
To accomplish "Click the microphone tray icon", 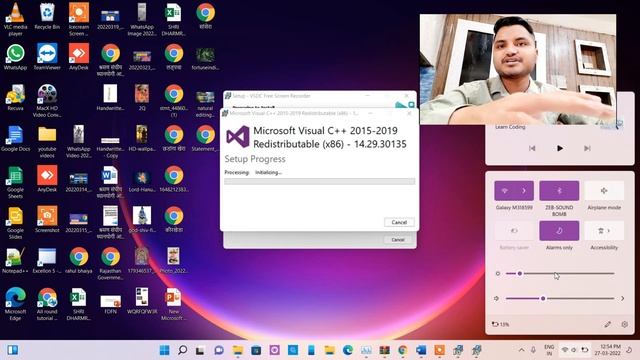I will coord(533,350).
